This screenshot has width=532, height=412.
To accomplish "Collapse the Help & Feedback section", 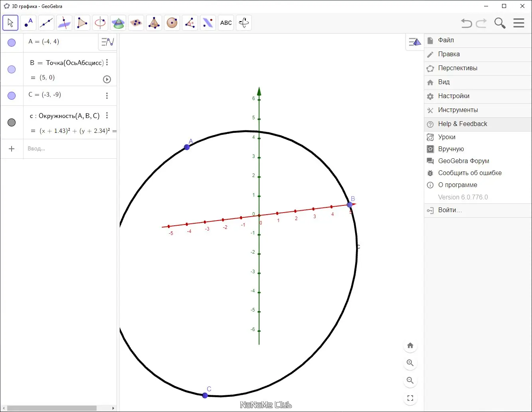I will click(x=478, y=124).
